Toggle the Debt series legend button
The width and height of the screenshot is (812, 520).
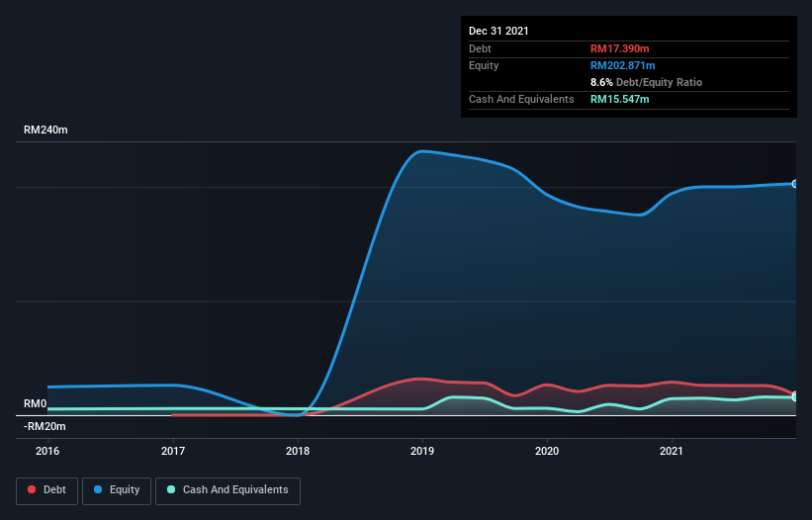coord(46,490)
